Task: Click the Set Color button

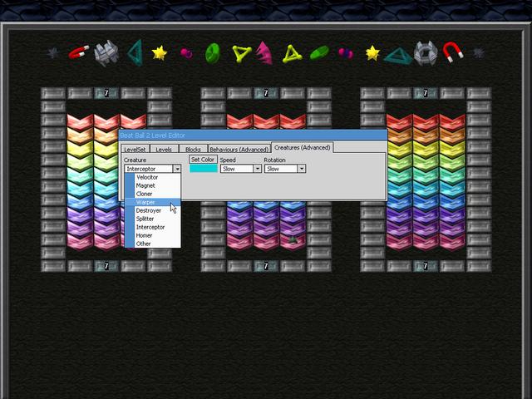Action: (203, 160)
